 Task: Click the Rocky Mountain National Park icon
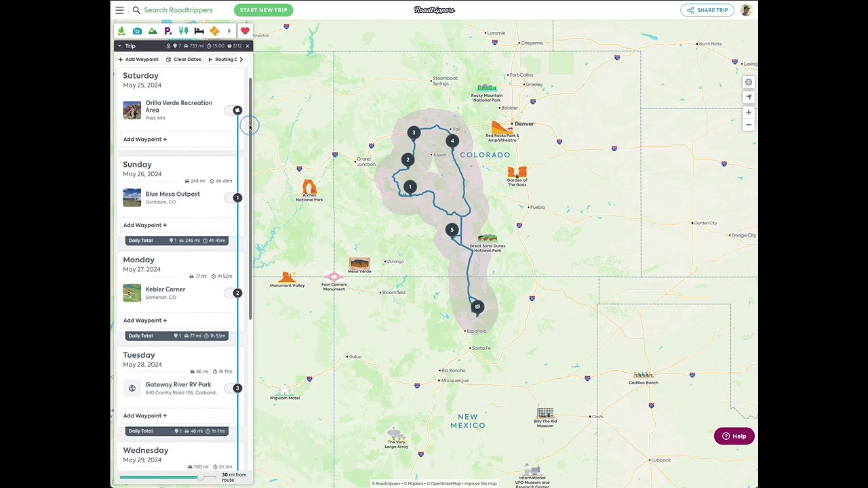(487, 87)
